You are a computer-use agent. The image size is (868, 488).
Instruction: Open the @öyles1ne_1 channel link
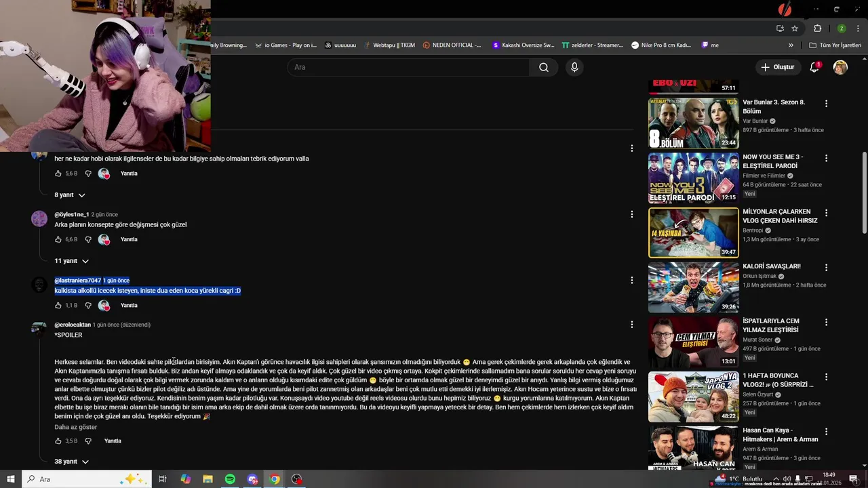(72, 214)
